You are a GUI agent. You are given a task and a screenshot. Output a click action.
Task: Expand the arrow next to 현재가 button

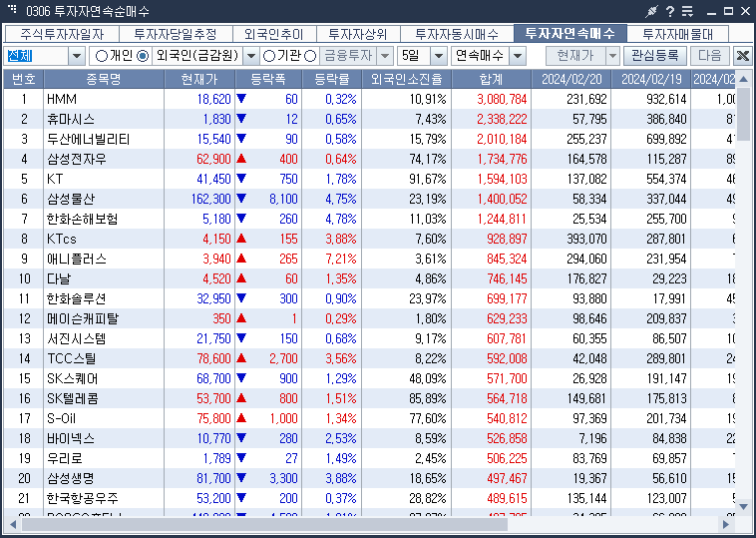pos(612,56)
